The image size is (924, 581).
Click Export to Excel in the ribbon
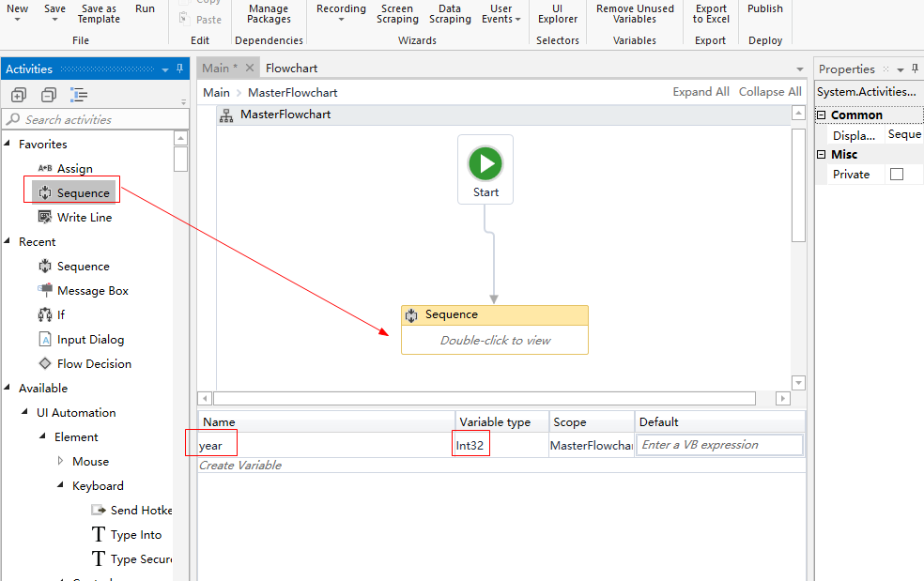710,12
